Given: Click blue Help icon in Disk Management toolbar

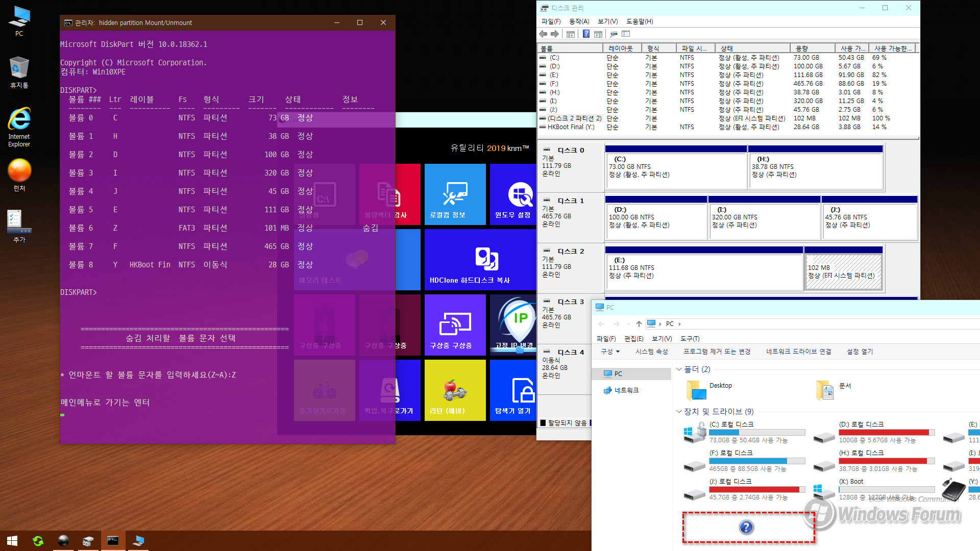Looking at the screenshot, I should coord(586,34).
